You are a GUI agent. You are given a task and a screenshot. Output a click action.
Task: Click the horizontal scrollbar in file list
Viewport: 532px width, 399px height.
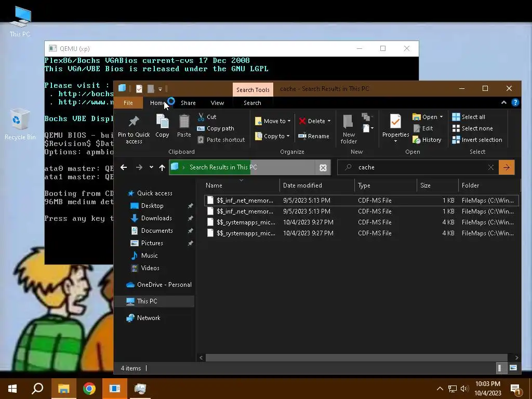point(356,357)
